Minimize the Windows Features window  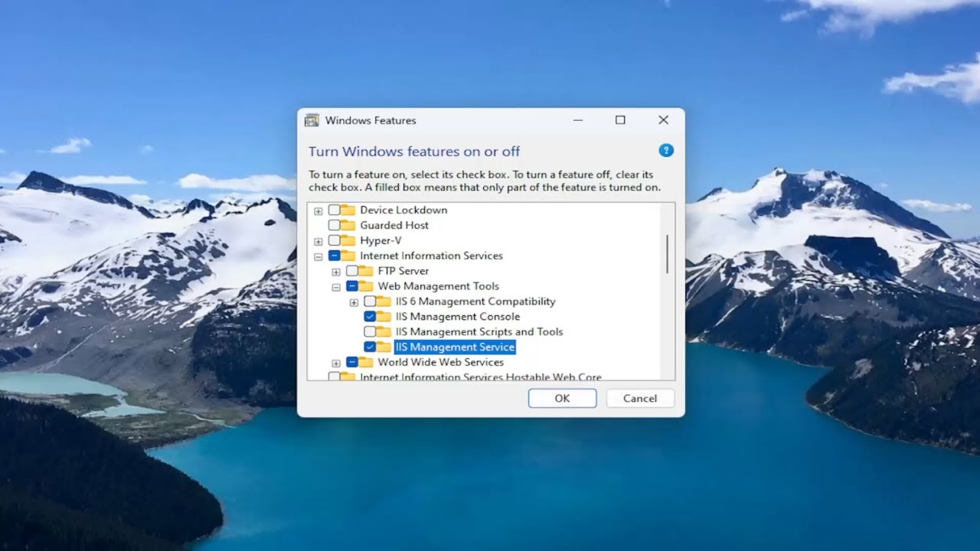click(x=578, y=120)
